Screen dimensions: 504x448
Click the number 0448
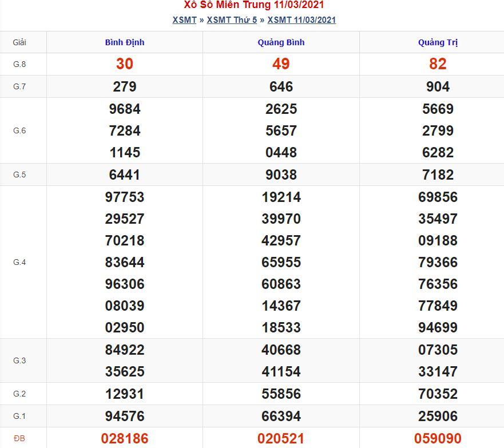pos(281,152)
